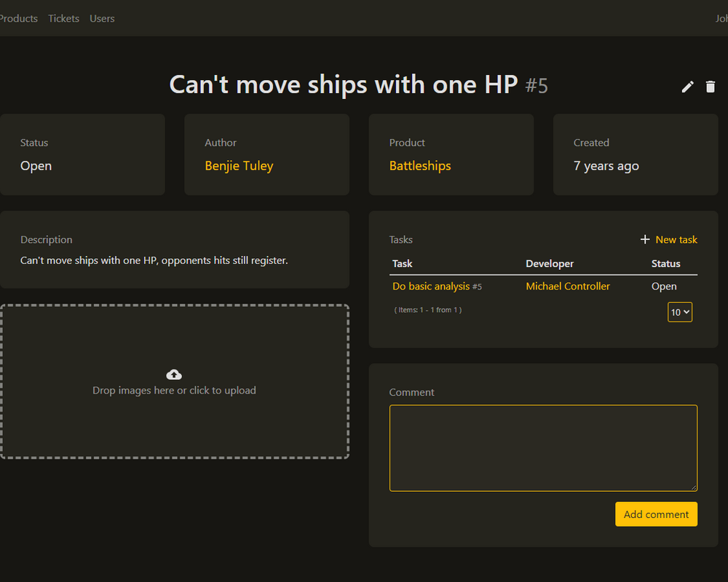This screenshot has height=582, width=728.
Task: Click the Open status in task row
Action: click(x=664, y=287)
